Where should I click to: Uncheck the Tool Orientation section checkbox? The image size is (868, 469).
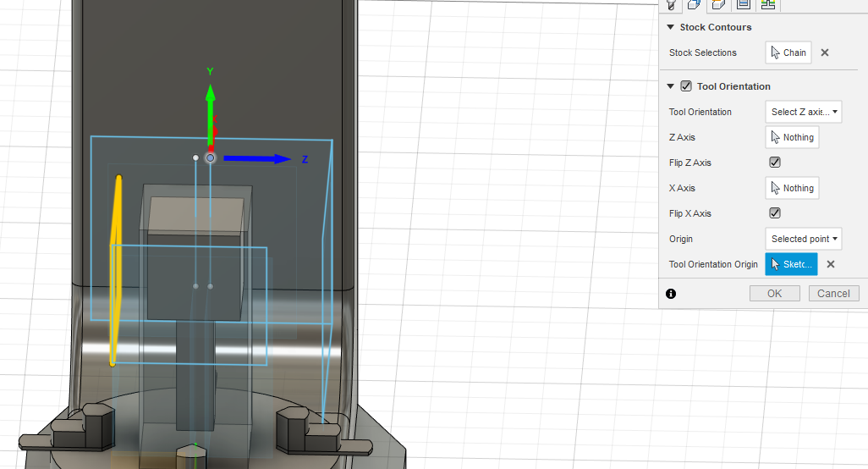coord(686,86)
